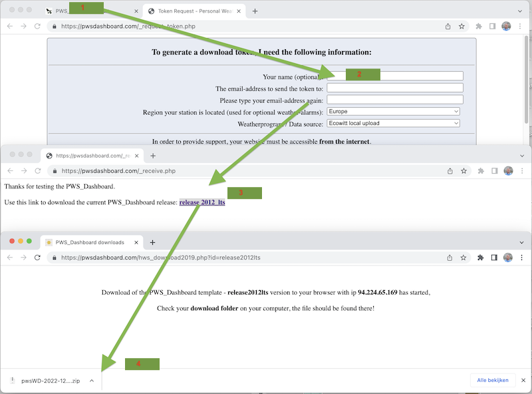Open extensions icon in _receive.php window

click(481, 171)
